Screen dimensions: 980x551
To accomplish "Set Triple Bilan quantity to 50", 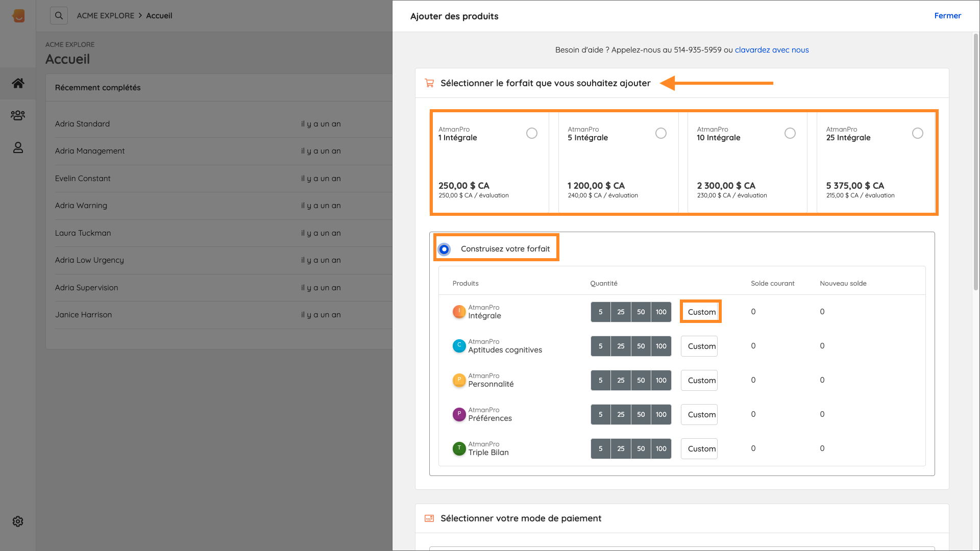I will click(x=641, y=448).
